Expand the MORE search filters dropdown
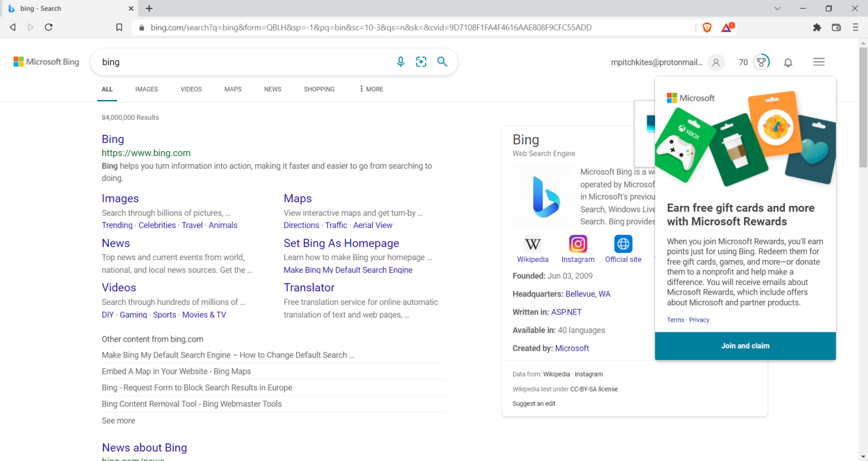The width and height of the screenshot is (868, 461). (370, 89)
